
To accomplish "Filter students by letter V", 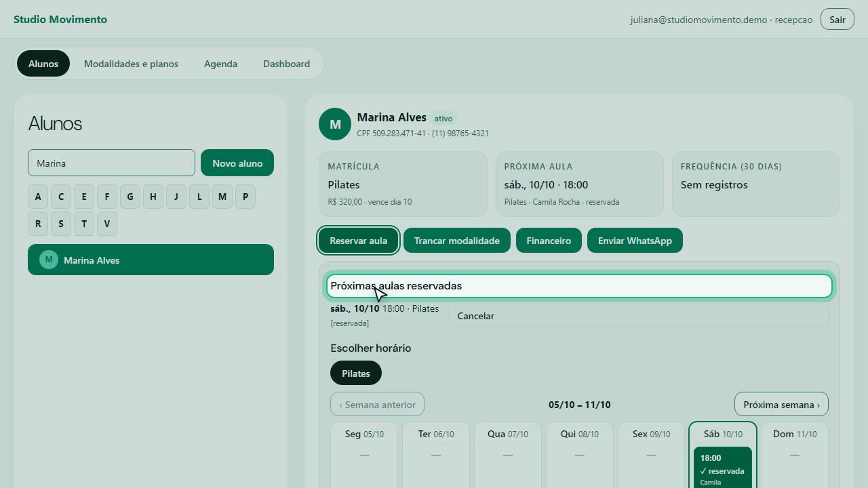I will pyautogui.click(x=107, y=224).
